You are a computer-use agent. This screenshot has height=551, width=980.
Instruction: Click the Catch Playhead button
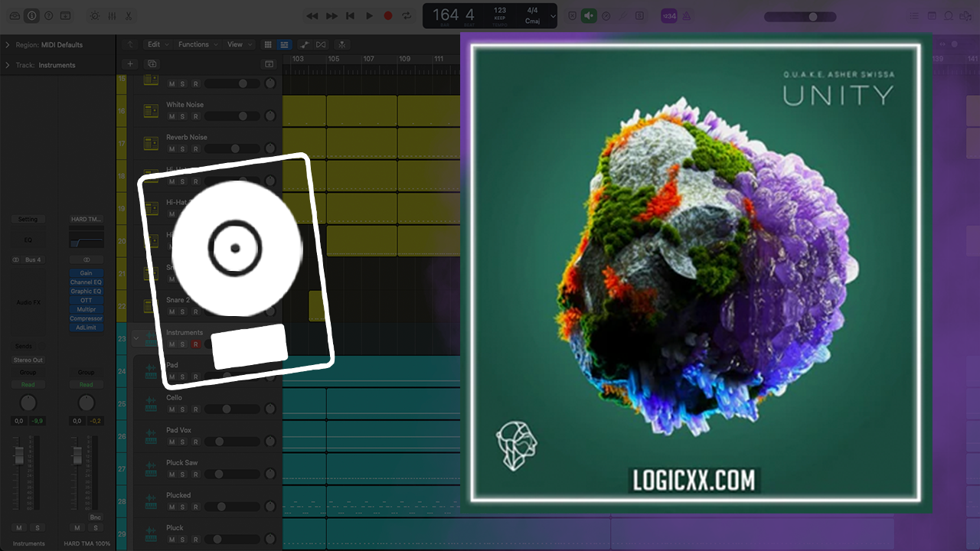(x=341, y=44)
